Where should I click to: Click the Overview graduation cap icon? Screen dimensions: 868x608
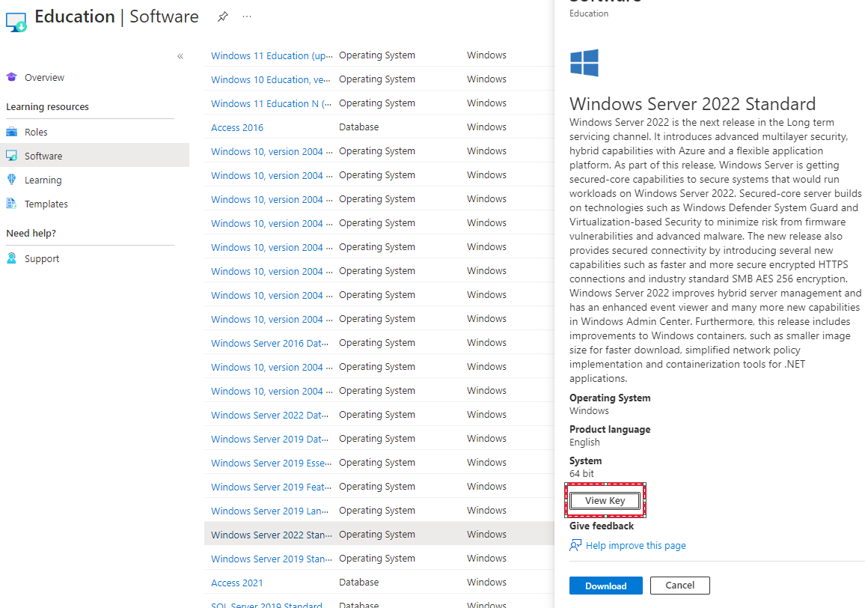pos(12,77)
